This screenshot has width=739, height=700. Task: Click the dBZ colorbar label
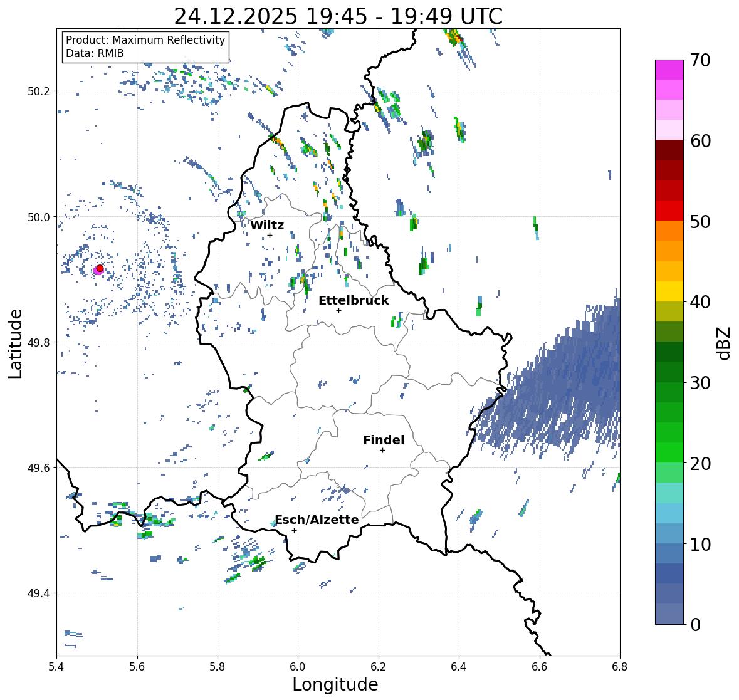[725, 343]
